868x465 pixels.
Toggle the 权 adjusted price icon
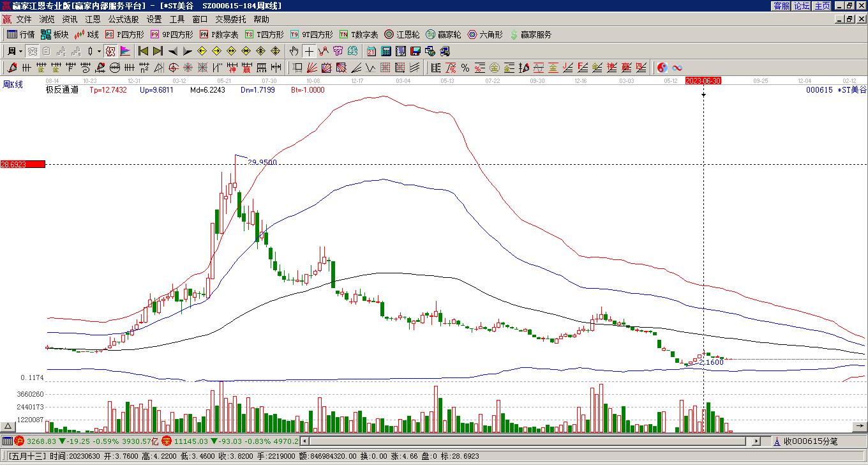(x=110, y=51)
